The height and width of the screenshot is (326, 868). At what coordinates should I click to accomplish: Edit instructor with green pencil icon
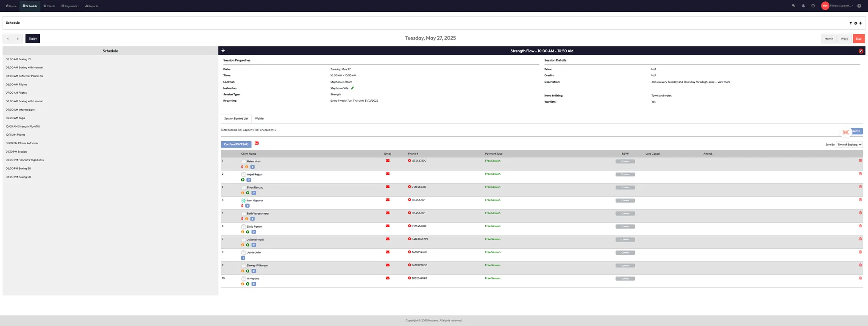click(352, 88)
